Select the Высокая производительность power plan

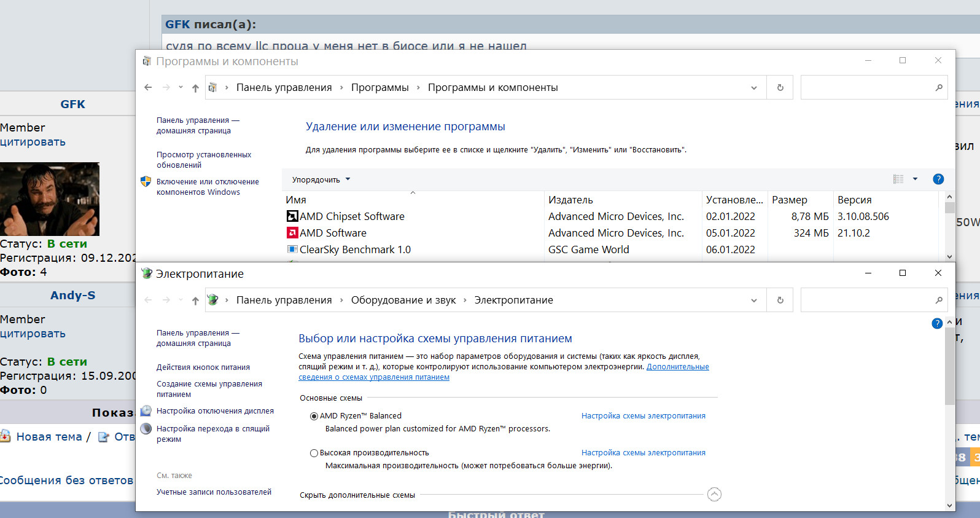[x=314, y=453]
